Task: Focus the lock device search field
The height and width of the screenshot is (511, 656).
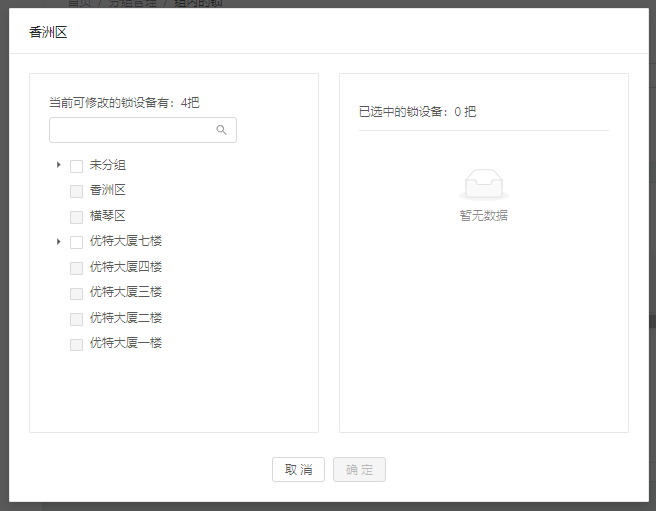Action: tap(132, 130)
